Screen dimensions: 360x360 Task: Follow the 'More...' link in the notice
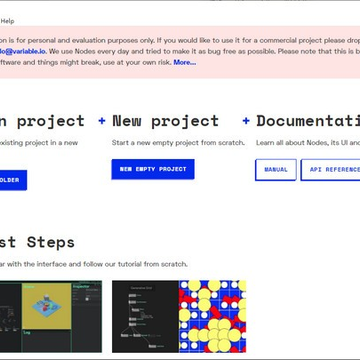(185, 62)
